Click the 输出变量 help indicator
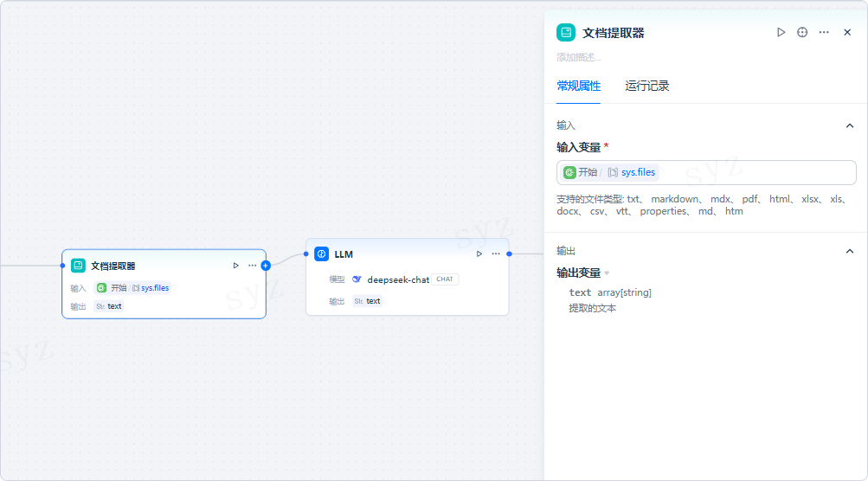 [x=607, y=273]
